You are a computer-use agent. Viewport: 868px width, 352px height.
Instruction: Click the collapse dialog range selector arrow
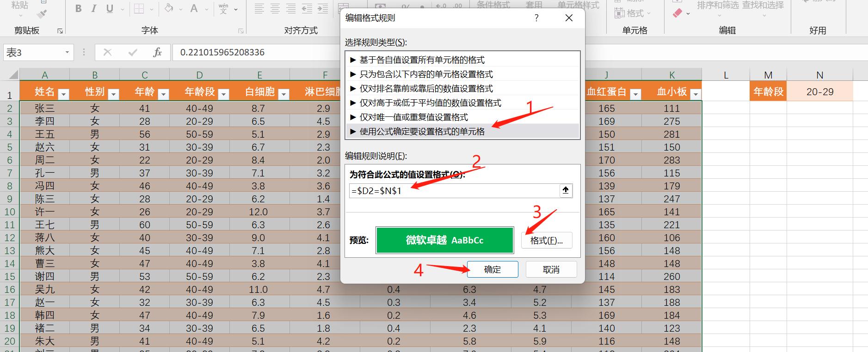click(566, 190)
